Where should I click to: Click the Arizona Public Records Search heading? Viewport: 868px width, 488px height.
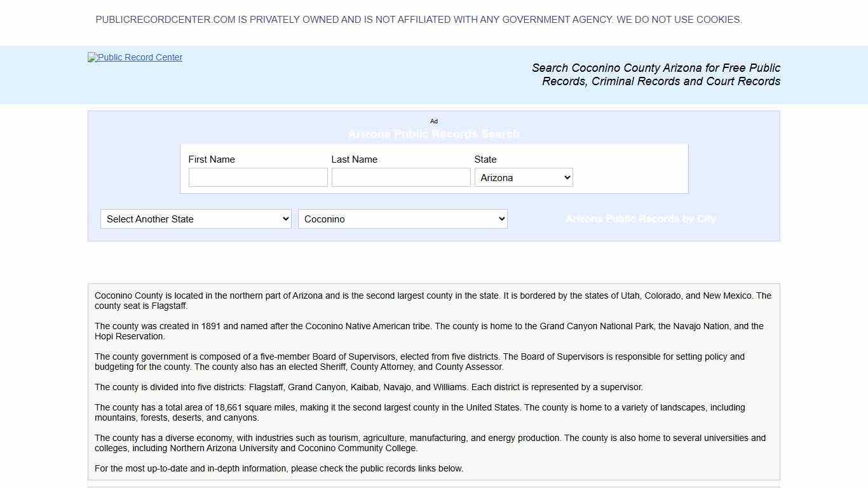[434, 134]
